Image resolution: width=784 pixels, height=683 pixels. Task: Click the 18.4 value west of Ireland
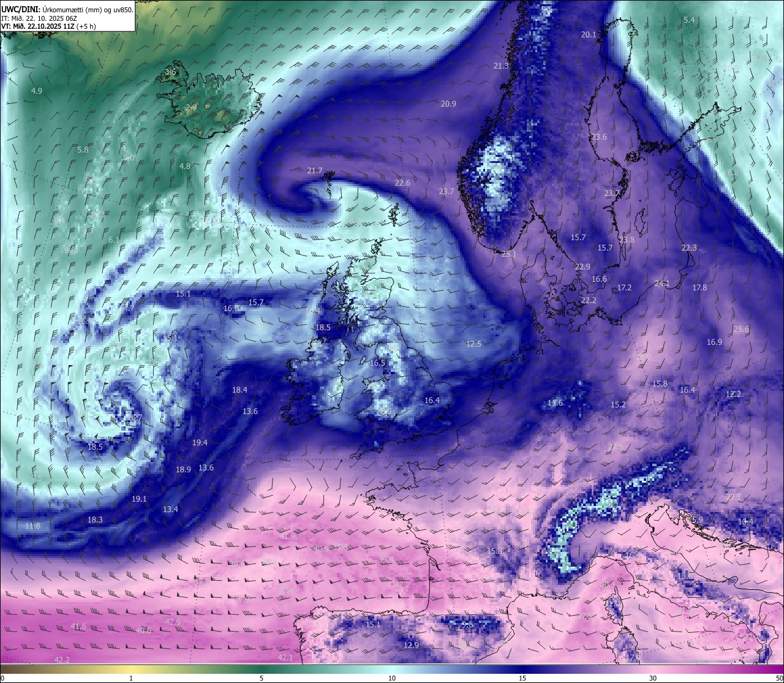239,390
